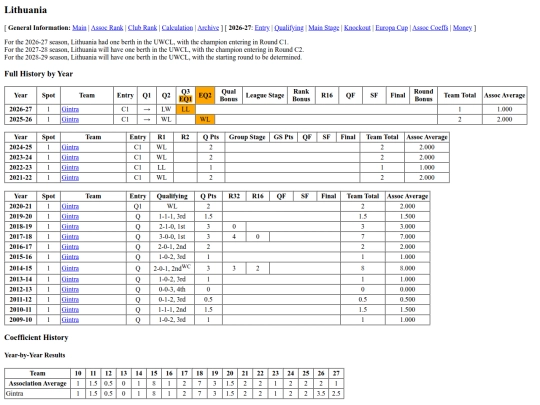Open the 2026-27 Entry link
The image size is (540, 405).
click(x=262, y=28)
